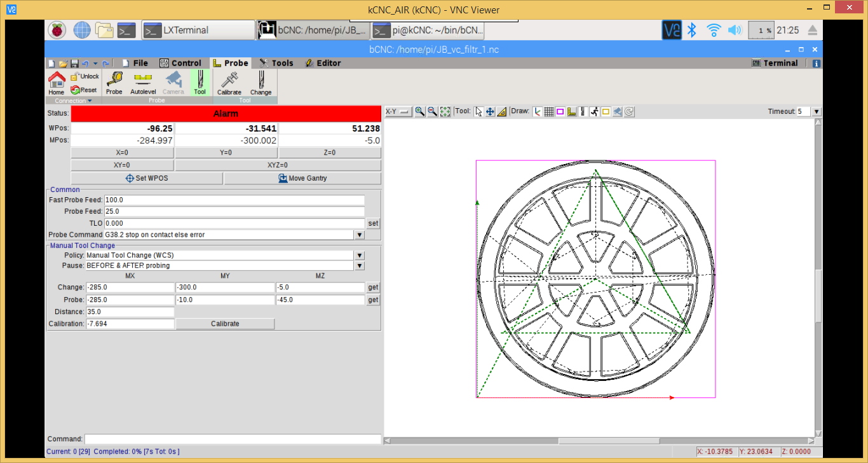Click the X=0 button
The width and height of the screenshot is (868, 463).
122,153
